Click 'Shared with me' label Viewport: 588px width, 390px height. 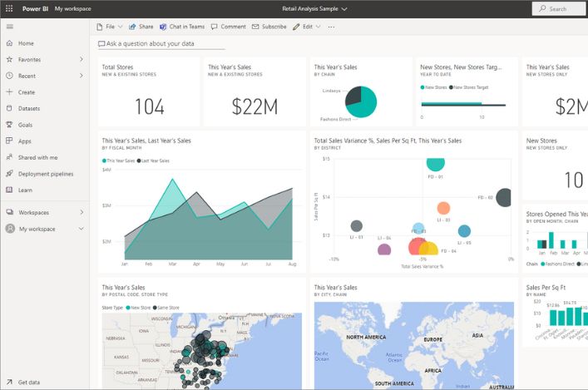pos(38,157)
